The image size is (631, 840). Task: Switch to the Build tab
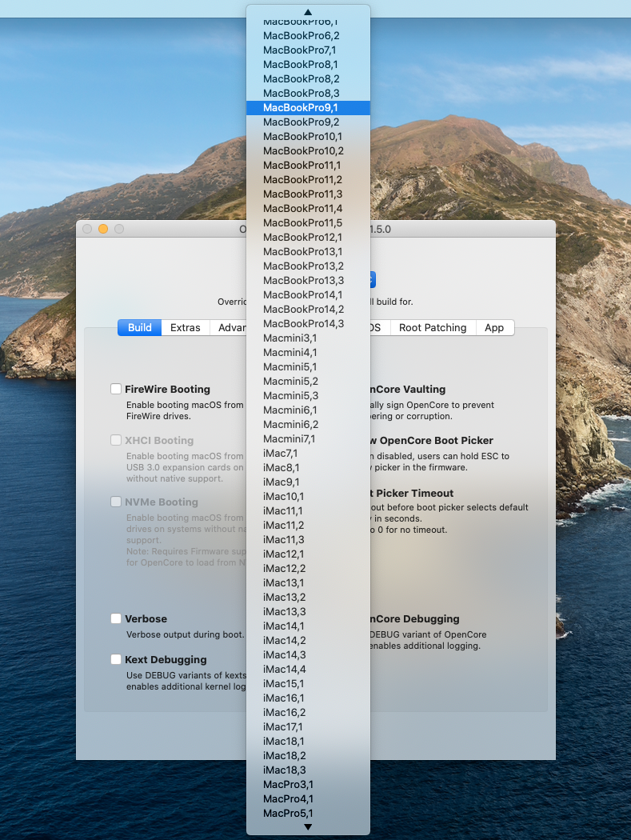pos(140,328)
